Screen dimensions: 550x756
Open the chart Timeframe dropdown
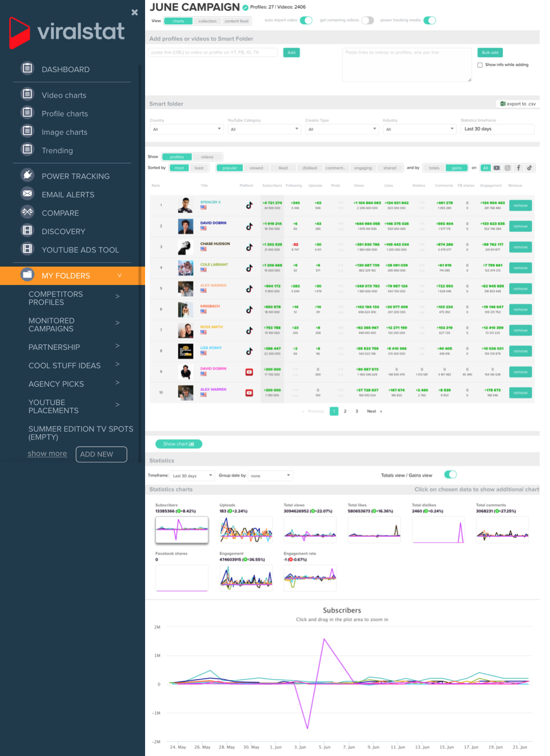pos(192,475)
